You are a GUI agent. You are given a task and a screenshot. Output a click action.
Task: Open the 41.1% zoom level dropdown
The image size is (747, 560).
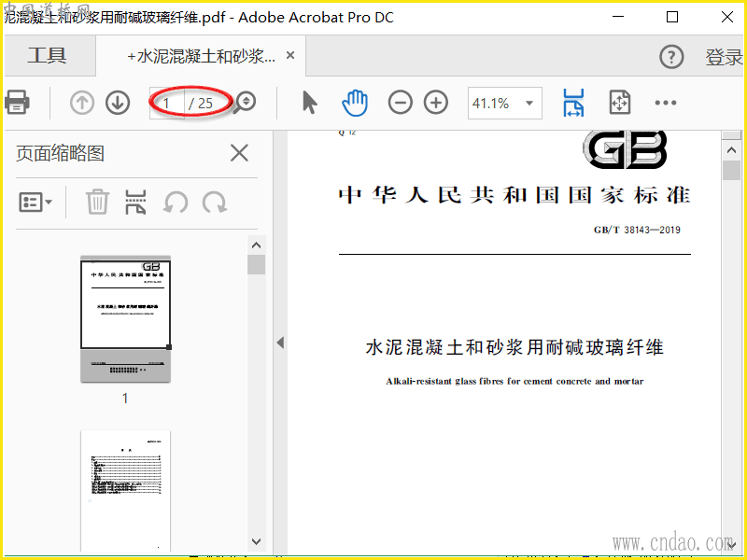[504, 103]
